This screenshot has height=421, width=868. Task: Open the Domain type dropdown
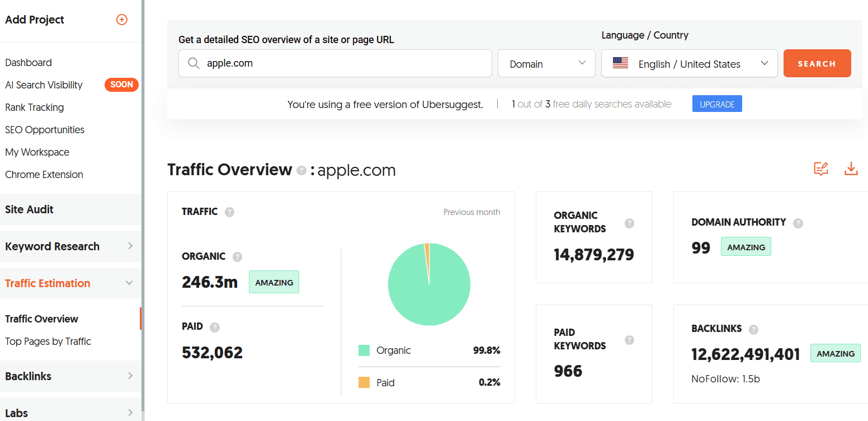click(x=546, y=64)
